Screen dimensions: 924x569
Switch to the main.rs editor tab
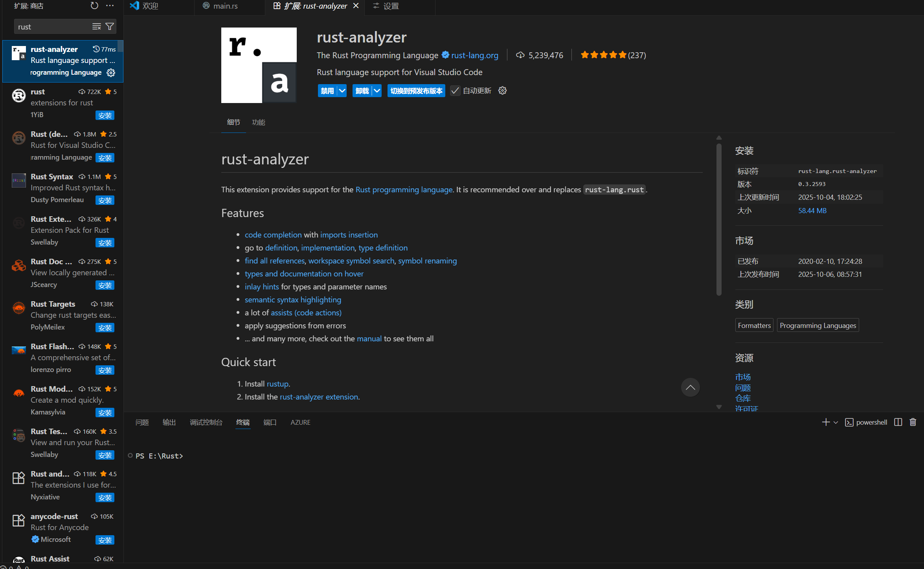225,6
